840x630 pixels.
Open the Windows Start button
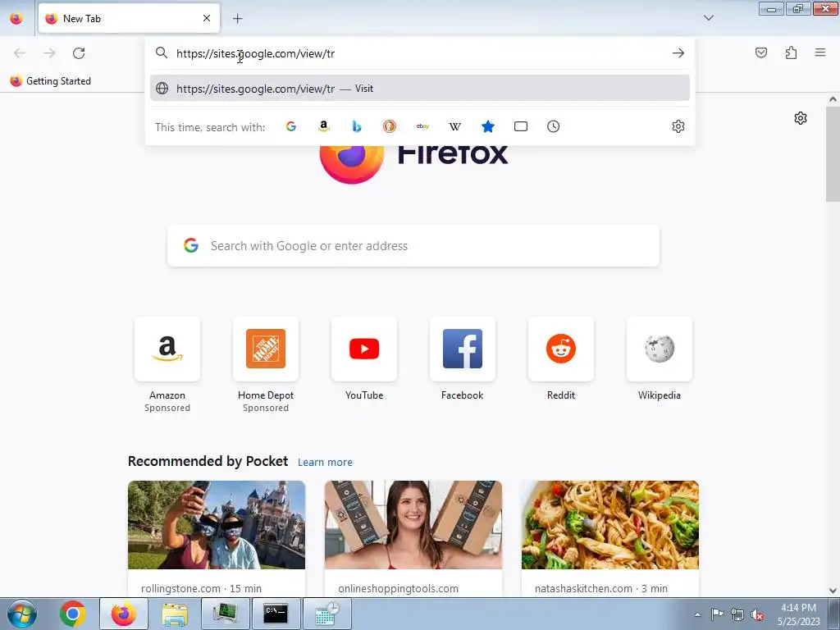coord(22,614)
